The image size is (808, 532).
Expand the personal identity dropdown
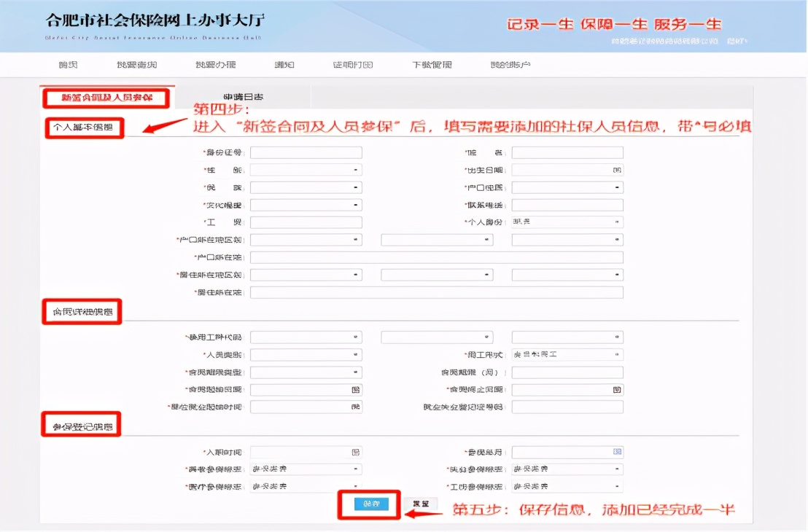(x=567, y=222)
